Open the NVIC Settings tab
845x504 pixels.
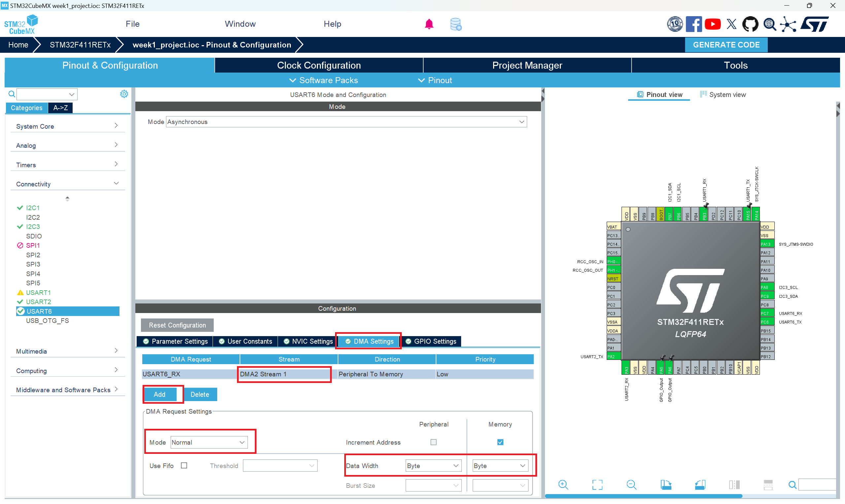(x=309, y=341)
